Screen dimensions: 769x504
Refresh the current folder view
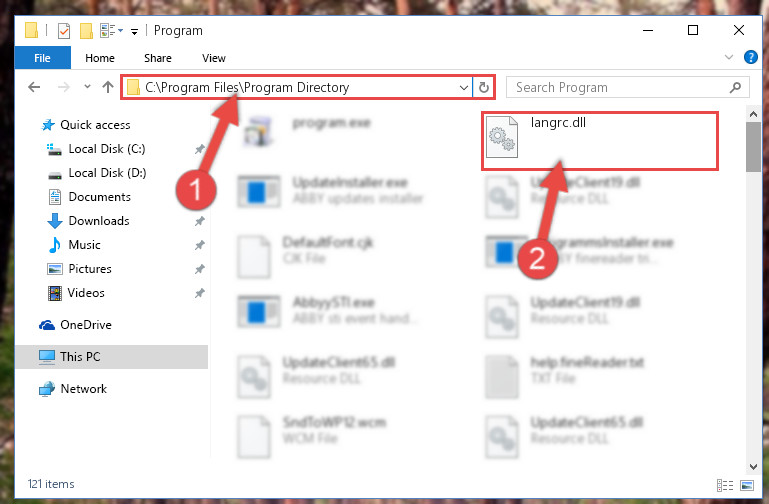point(484,87)
